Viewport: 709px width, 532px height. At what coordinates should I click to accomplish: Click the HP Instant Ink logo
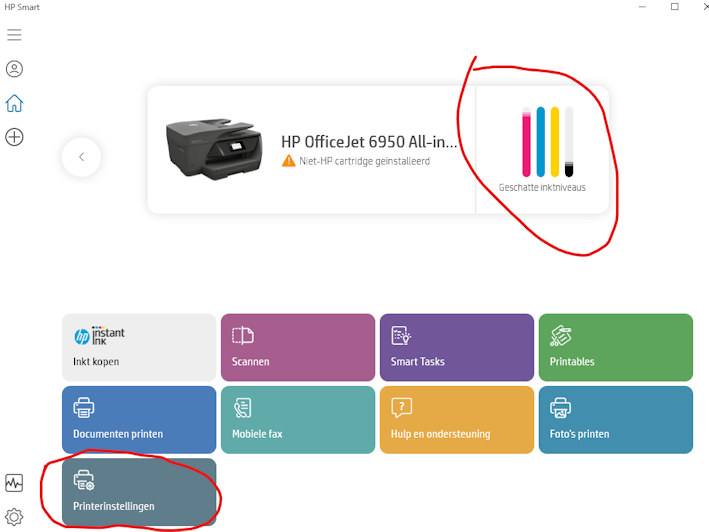pos(99,336)
